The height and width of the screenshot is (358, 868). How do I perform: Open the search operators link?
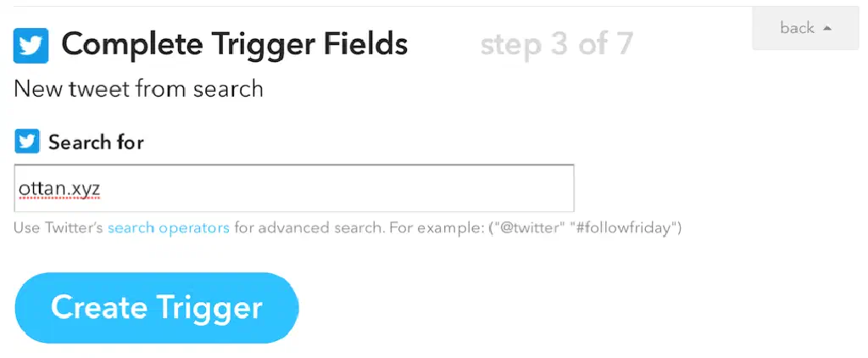(168, 227)
